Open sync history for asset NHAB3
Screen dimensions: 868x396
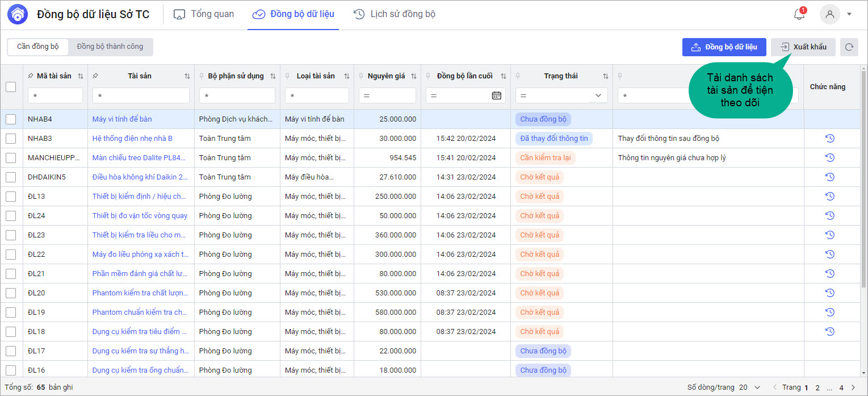click(829, 139)
